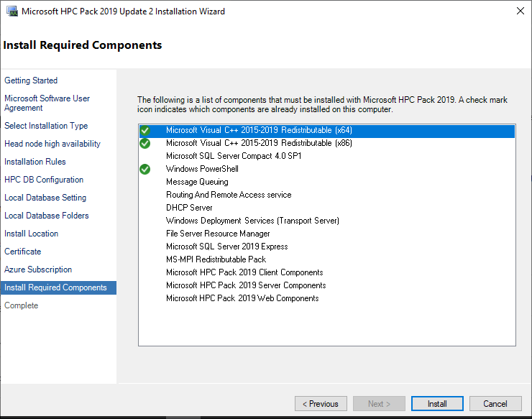Open the Certificate step
Screen dimensions: 532x419
pyautogui.click(x=23, y=252)
